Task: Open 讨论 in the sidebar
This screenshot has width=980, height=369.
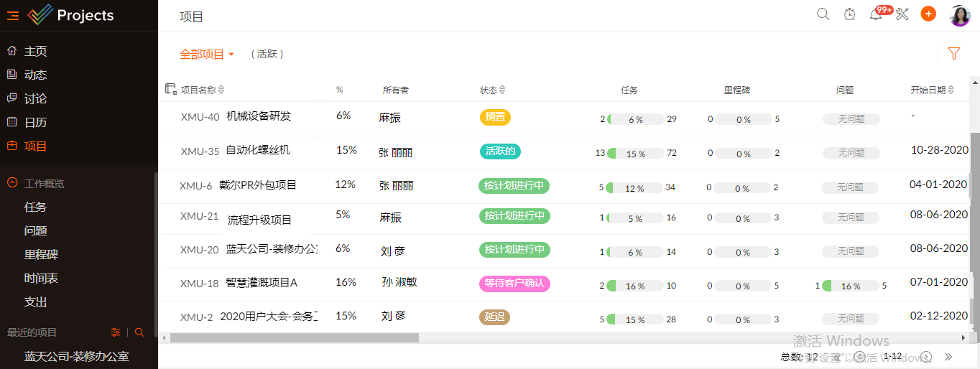Action: coord(35,98)
